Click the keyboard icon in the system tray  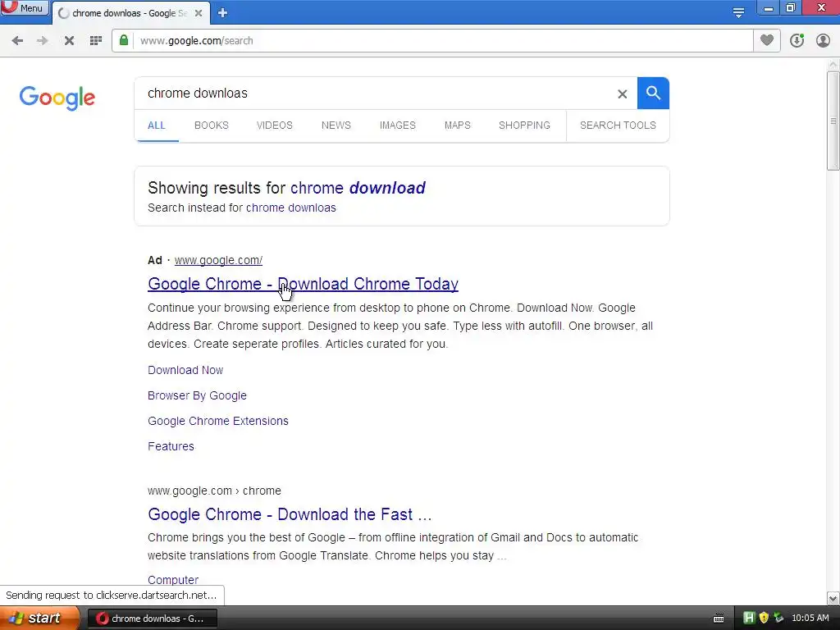[x=719, y=619]
